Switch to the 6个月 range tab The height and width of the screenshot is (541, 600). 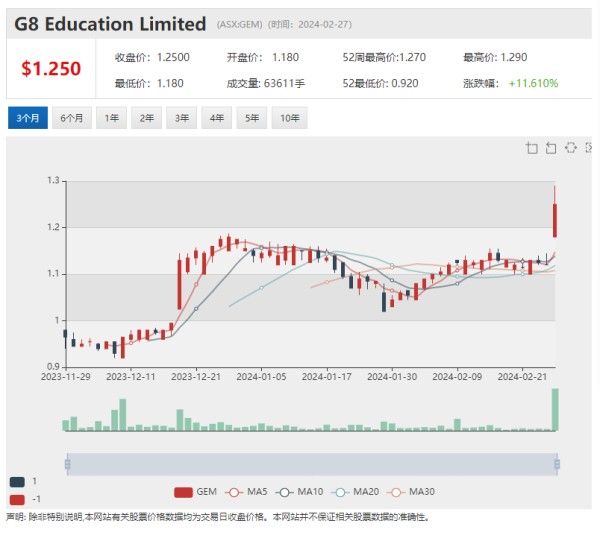[72, 118]
